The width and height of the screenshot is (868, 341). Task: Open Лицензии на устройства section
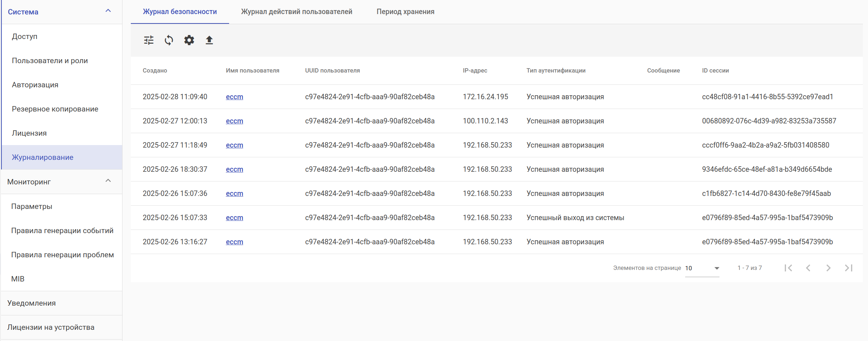[x=51, y=327]
